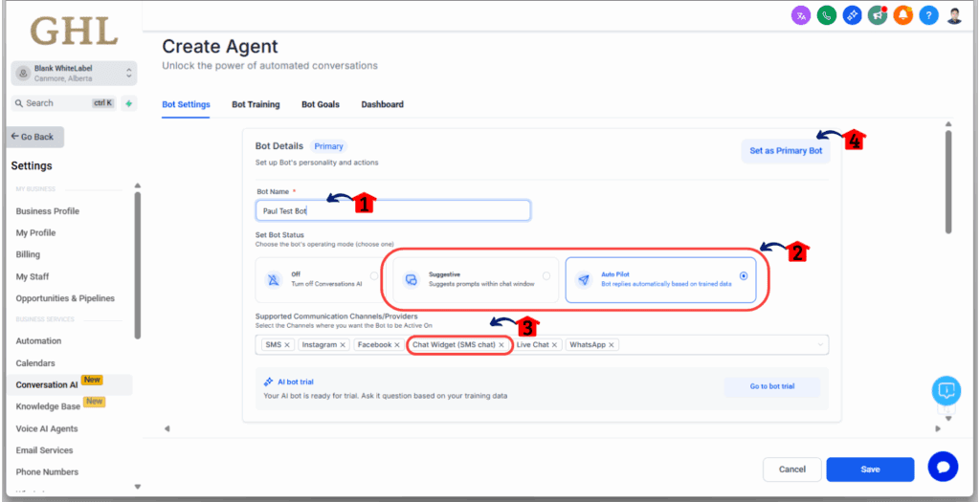Switch to the Bot Settings tab
Viewport: 980px width, 502px height.
point(187,104)
